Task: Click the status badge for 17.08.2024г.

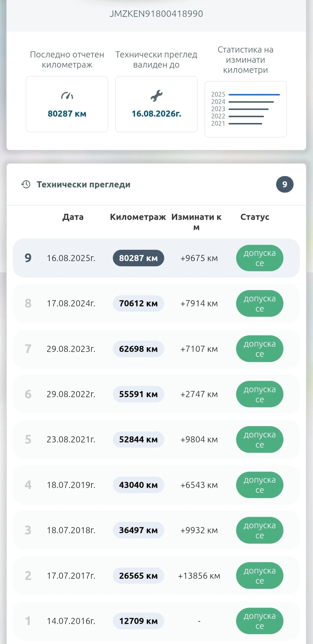Action: [259, 303]
